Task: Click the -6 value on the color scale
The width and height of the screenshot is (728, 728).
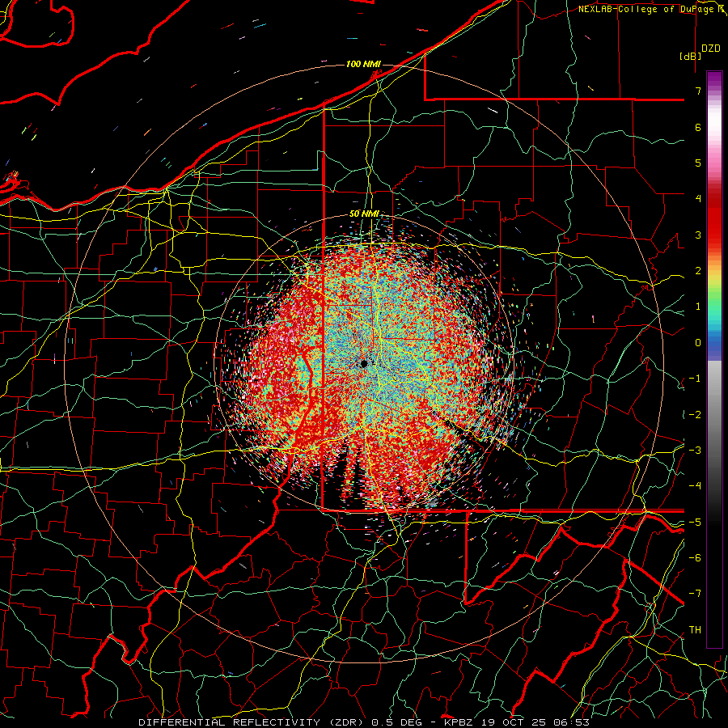Action: [x=695, y=558]
